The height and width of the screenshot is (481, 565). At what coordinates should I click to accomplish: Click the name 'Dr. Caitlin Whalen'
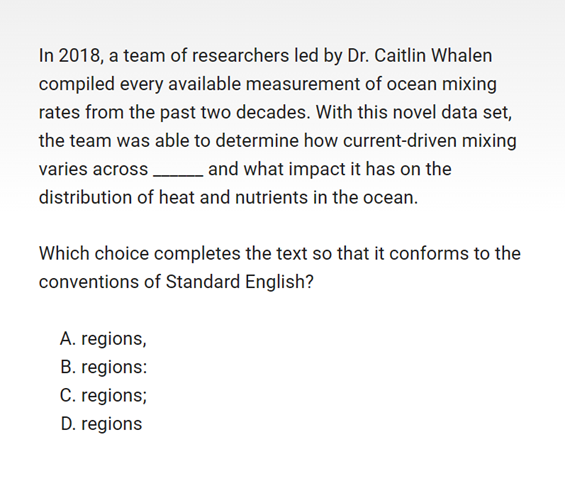coord(419,55)
